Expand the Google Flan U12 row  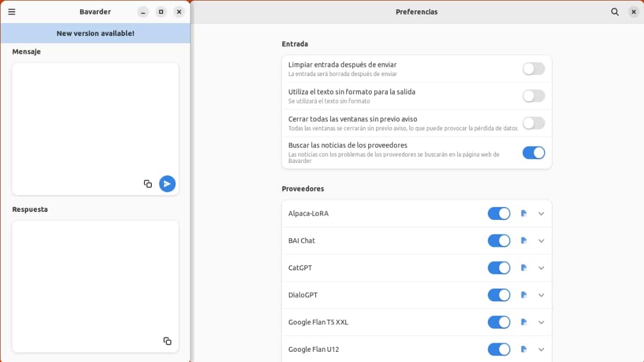pyautogui.click(x=541, y=350)
